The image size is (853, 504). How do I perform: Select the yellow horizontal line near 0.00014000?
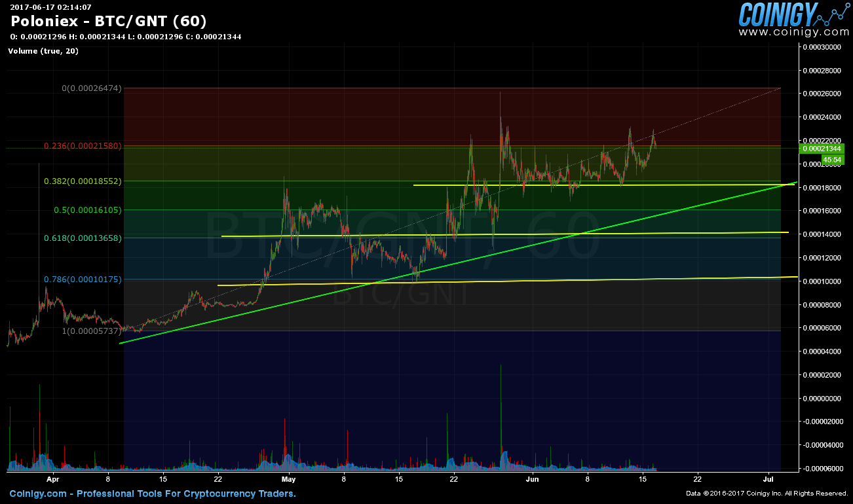pyautogui.click(x=505, y=234)
